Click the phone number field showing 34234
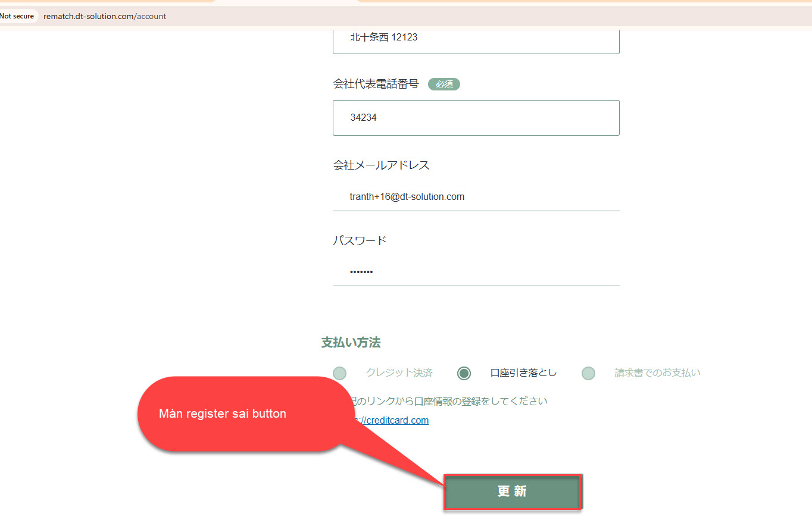 click(476, 118)
